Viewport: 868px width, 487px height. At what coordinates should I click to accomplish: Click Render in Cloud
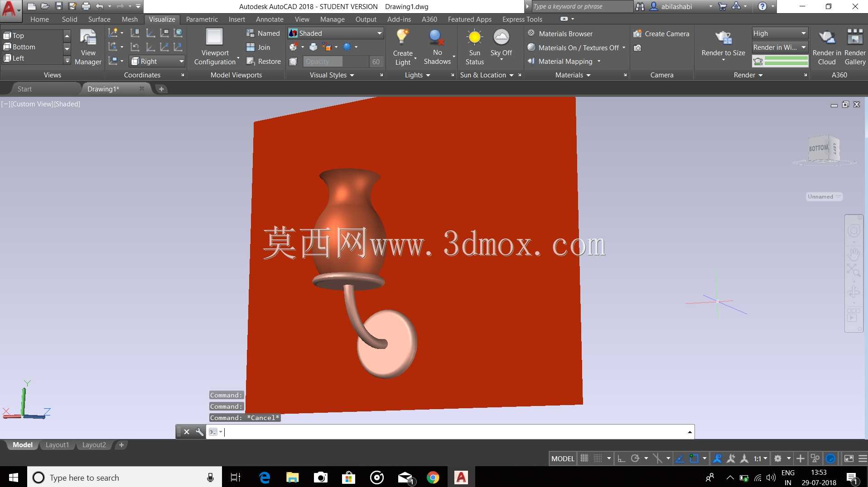click(x=827, y=47)
